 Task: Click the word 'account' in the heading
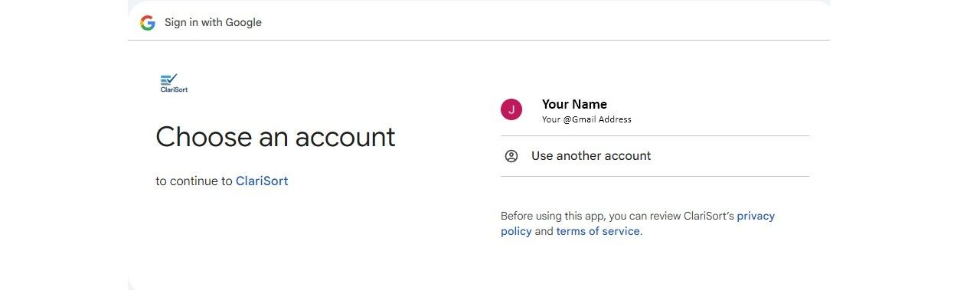[x=345, y=138]
